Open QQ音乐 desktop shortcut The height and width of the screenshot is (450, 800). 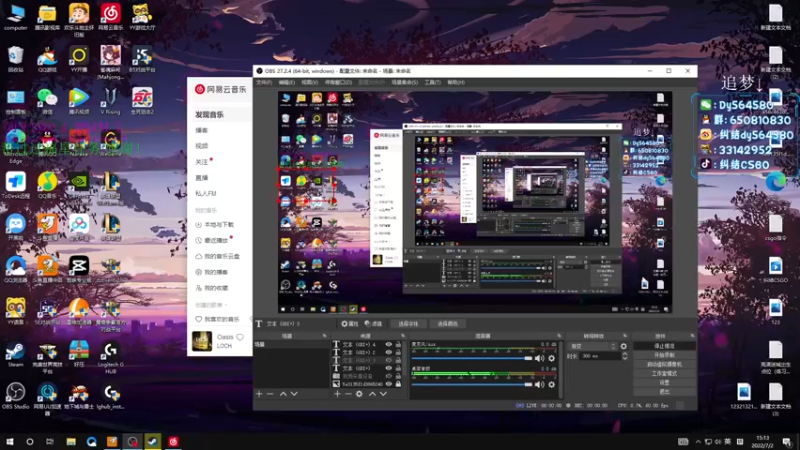click(x=47, y=185)
